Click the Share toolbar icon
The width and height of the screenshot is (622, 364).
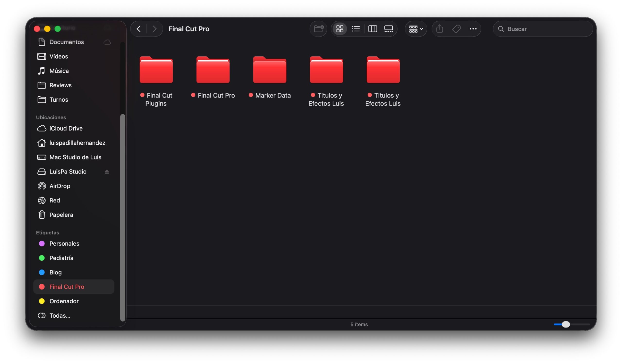440,29
